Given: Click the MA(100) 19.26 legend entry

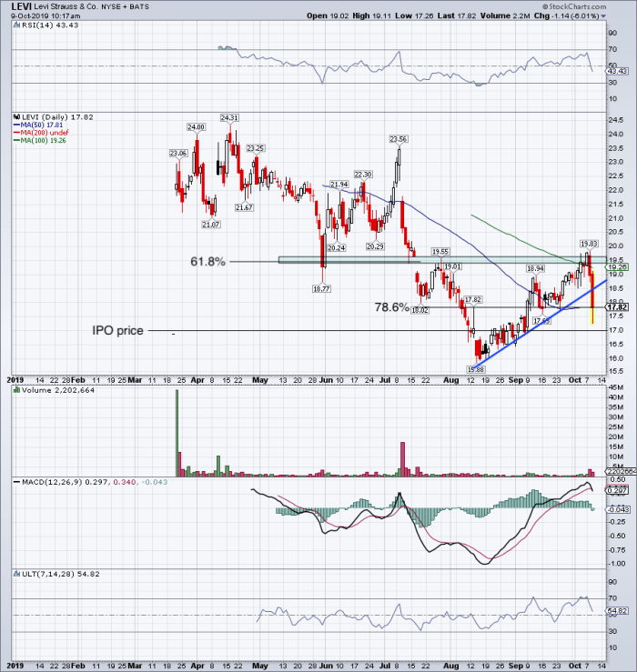Looking at the screenshot, I should (40, 141).
